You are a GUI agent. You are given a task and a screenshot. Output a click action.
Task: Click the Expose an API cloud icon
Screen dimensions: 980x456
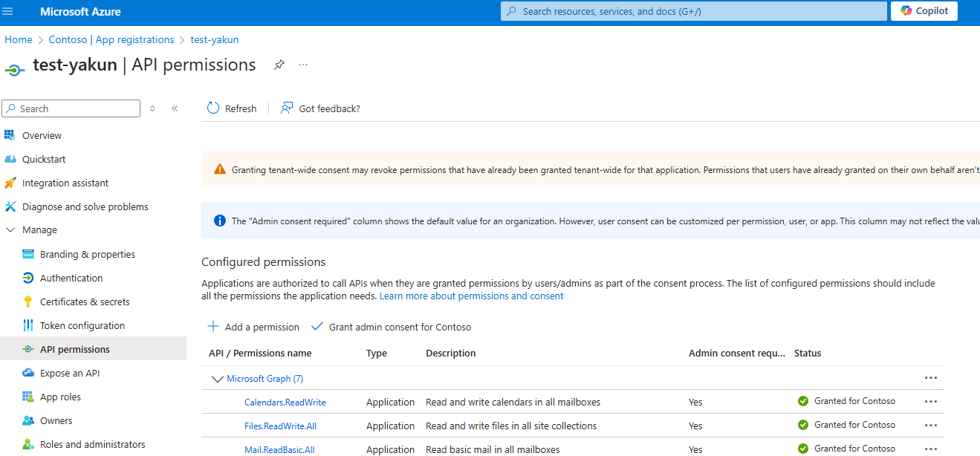(28, 373)
